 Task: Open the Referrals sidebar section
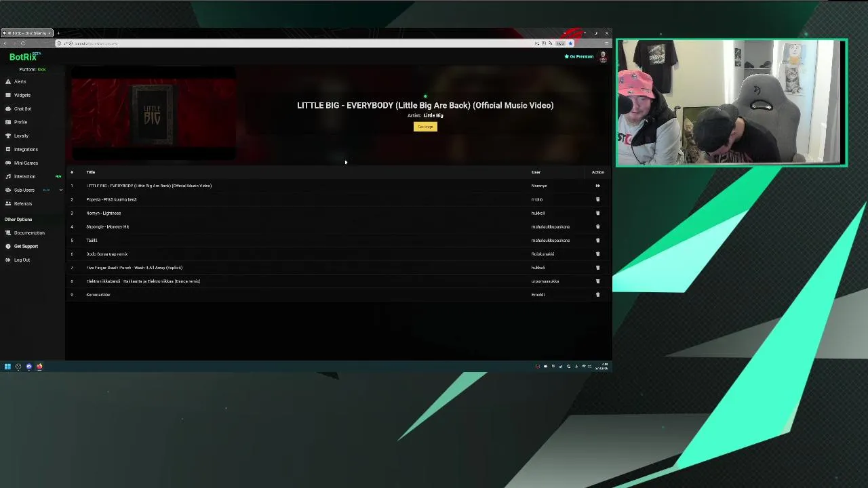click(x=22, y=203)
